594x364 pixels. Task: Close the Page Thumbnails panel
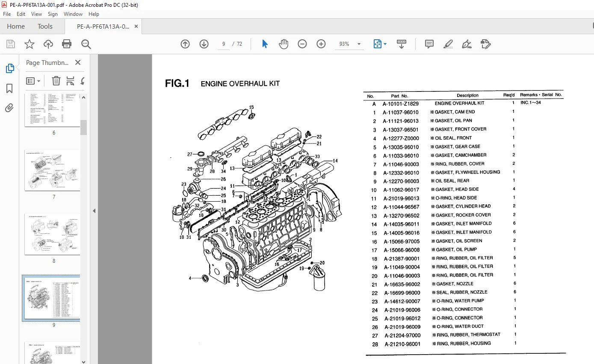(x=78, y=62)
